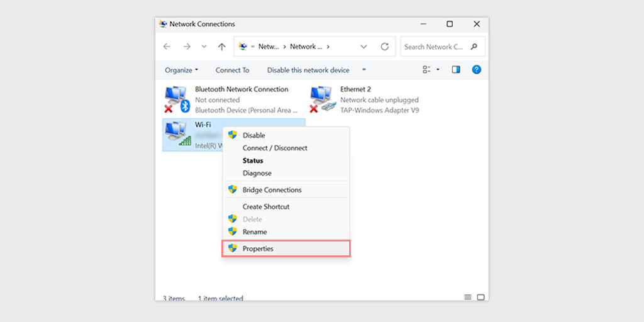
Task: Click the Search Network Connections field
Action: tap(442, 47)
